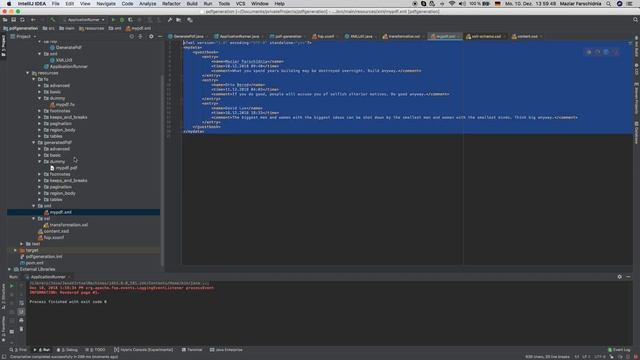The height and width of the screenshot is (360, 640).
Task: Toggle the Project tool window side tab
Action: (3, 46)
